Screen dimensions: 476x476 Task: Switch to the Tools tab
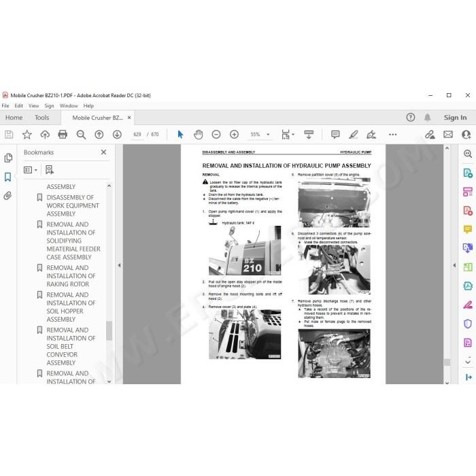[x=42, y=118]
